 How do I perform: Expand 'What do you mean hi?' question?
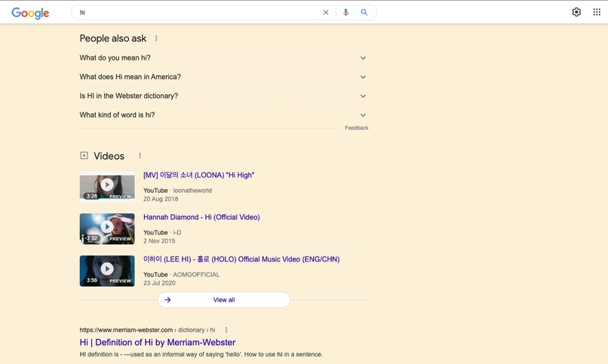(224, 58)
